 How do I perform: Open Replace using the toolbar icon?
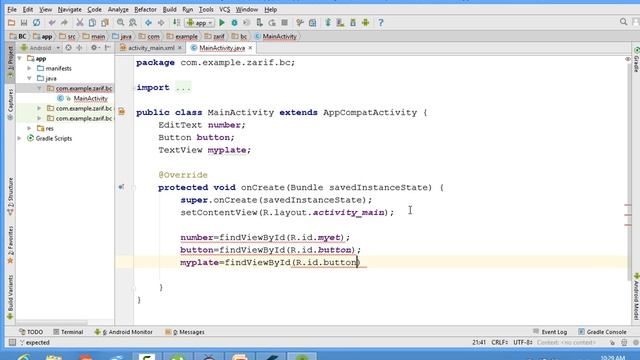pos(133,23)
